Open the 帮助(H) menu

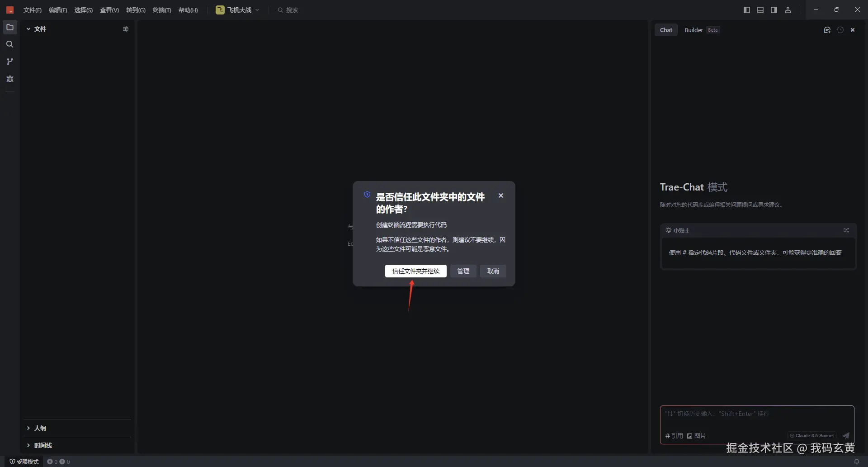click(x=188, y=10)
